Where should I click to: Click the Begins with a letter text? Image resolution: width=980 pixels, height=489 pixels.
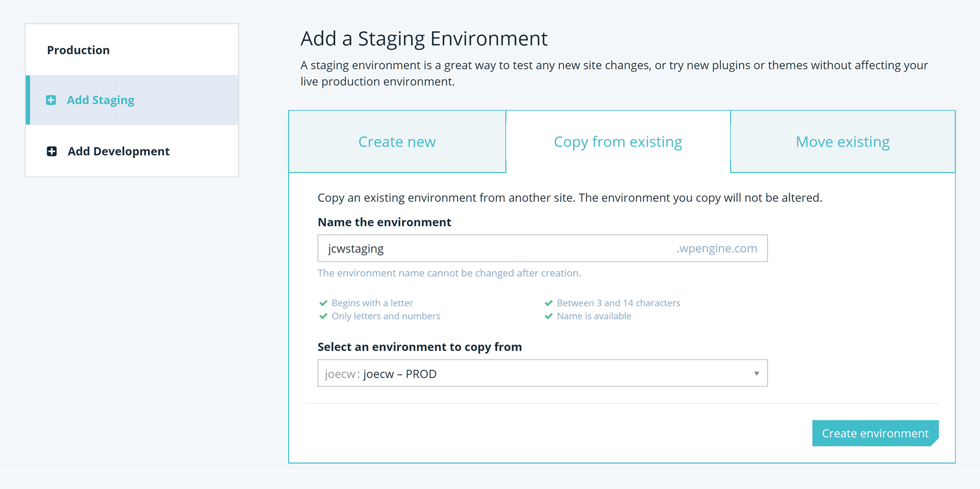point(372,303)
